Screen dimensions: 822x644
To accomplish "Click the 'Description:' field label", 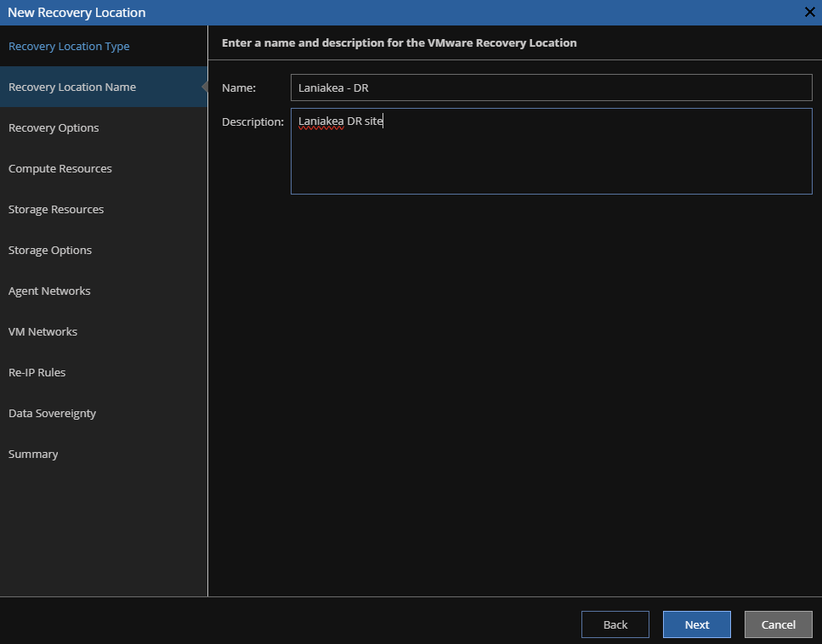I will point(252,122).
